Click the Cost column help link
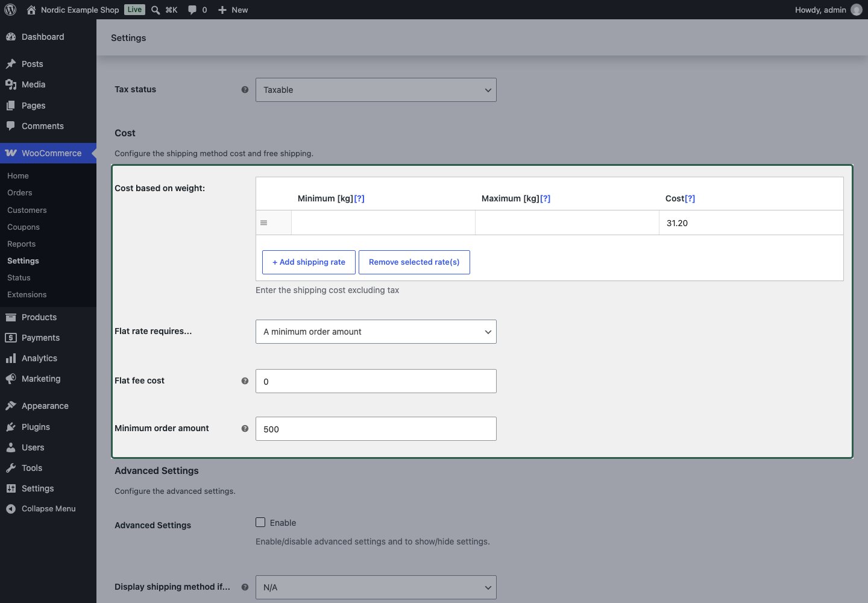The image size is (868, 603). [690, 198]
